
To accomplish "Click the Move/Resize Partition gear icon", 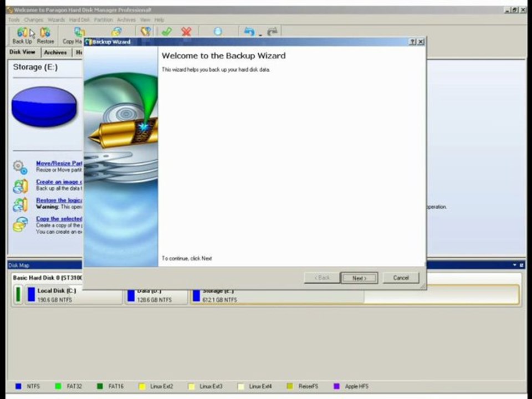I will point(20,167).
